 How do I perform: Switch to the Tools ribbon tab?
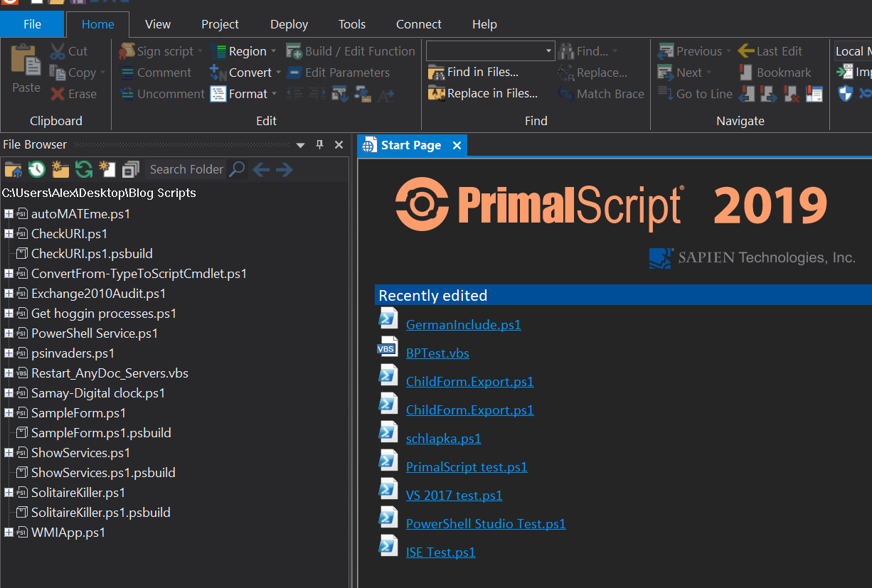pyautogui.click(x=352, y=24)
